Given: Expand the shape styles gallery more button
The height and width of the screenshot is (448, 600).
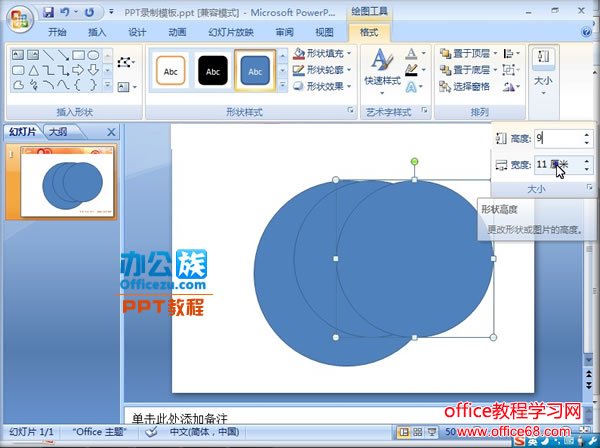Looking at the screenshot, I should point(283,85).
